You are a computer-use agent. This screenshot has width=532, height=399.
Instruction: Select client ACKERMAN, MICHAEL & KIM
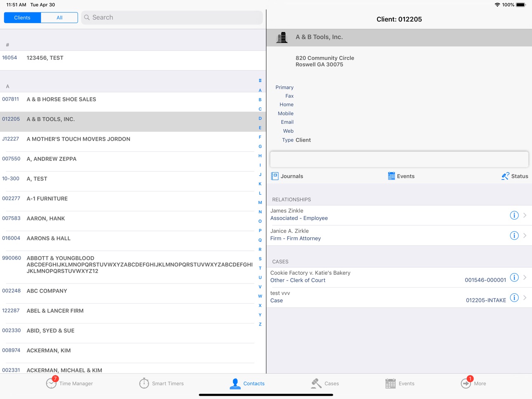[133, 368]
